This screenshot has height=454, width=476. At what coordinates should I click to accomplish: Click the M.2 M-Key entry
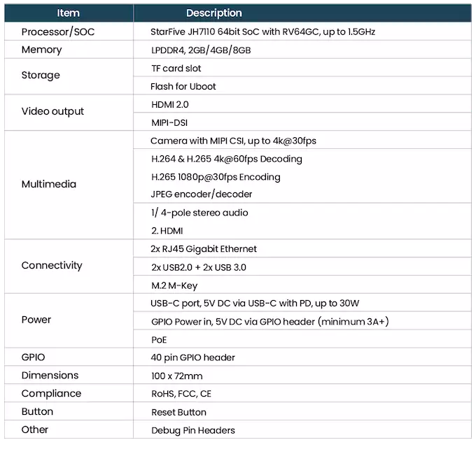tap(174, 285)
